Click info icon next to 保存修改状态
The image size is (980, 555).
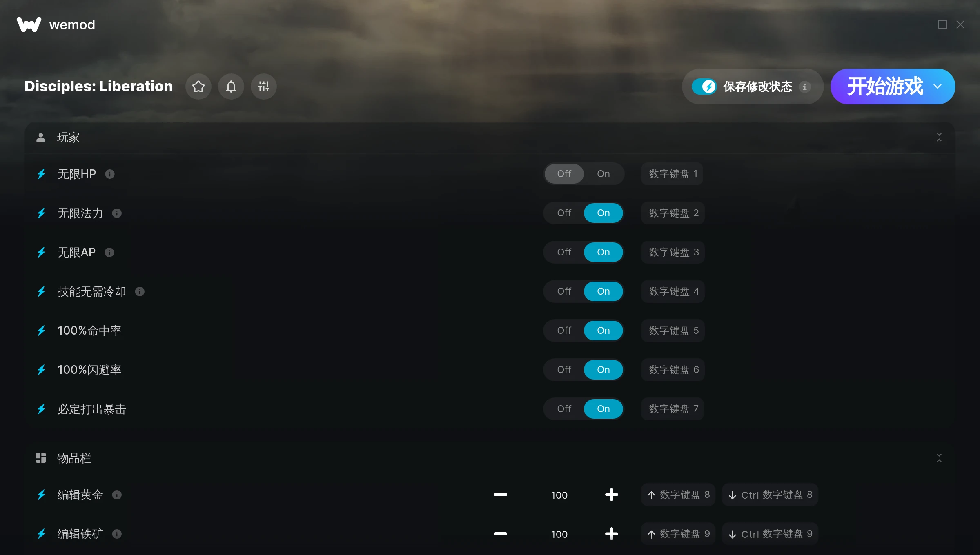tap(805, 87)
